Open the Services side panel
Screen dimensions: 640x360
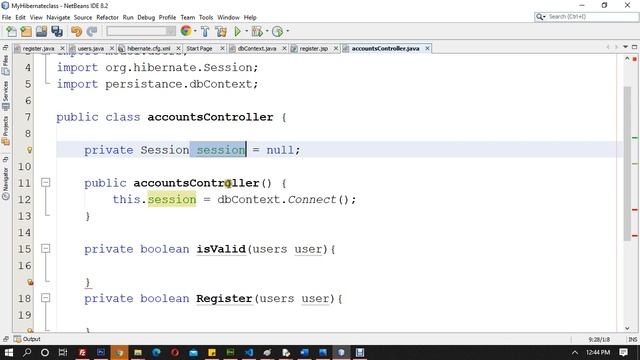tap(5, 96)
